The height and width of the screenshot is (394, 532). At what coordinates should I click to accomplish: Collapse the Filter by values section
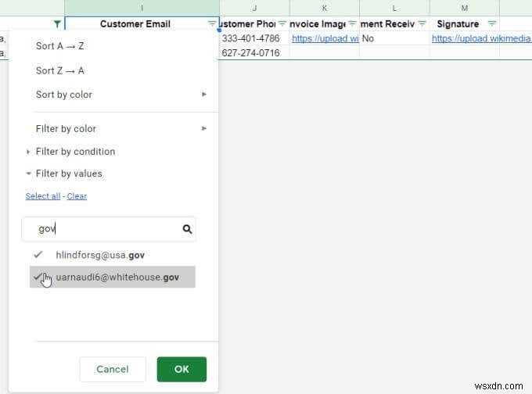coord(28,174)
